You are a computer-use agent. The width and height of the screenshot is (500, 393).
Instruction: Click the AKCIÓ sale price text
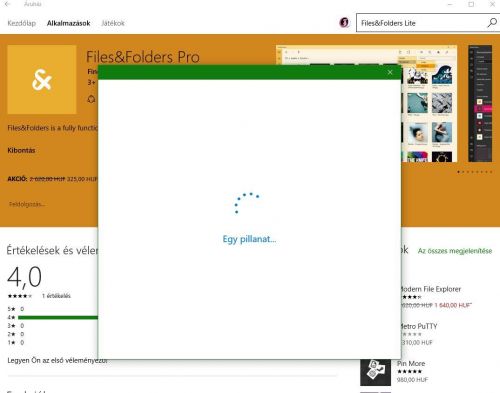tap(52, 179)
